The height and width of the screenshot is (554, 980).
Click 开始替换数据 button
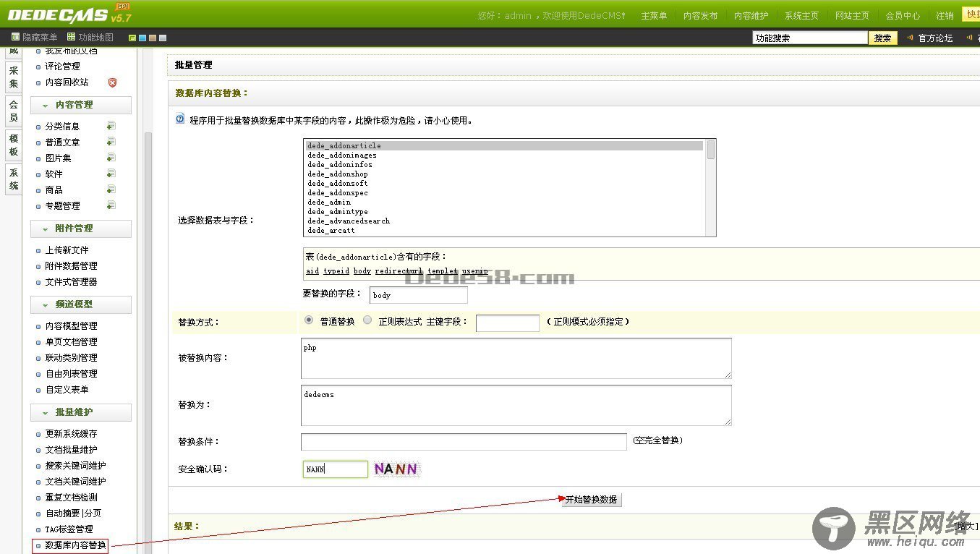click(591, 500)
